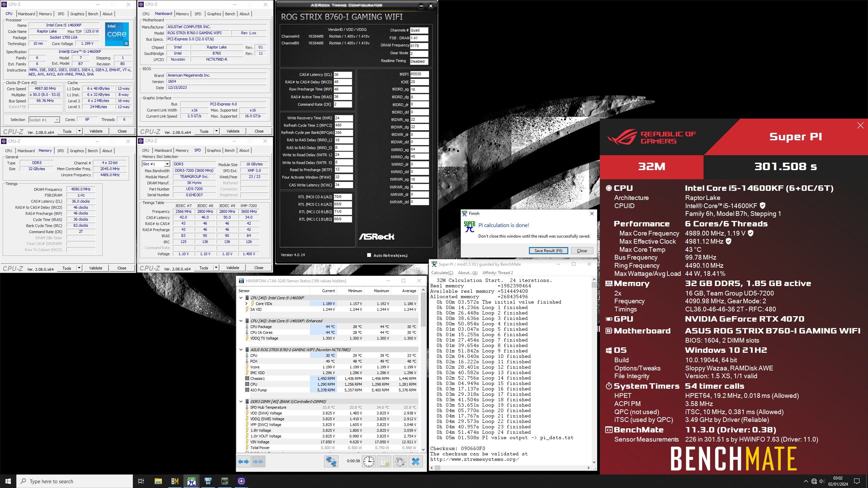
Task: Reset HWiNFO elapsed-time clock icon
Action: [x=369, y=462]
